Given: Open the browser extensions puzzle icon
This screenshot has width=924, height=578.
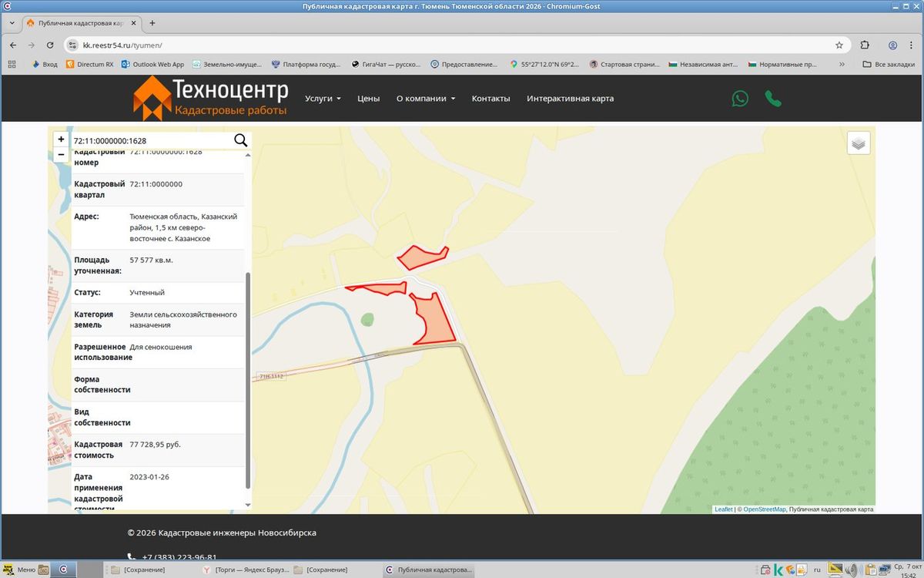Looking at the screenshot, I should click(x=865, y=45).
